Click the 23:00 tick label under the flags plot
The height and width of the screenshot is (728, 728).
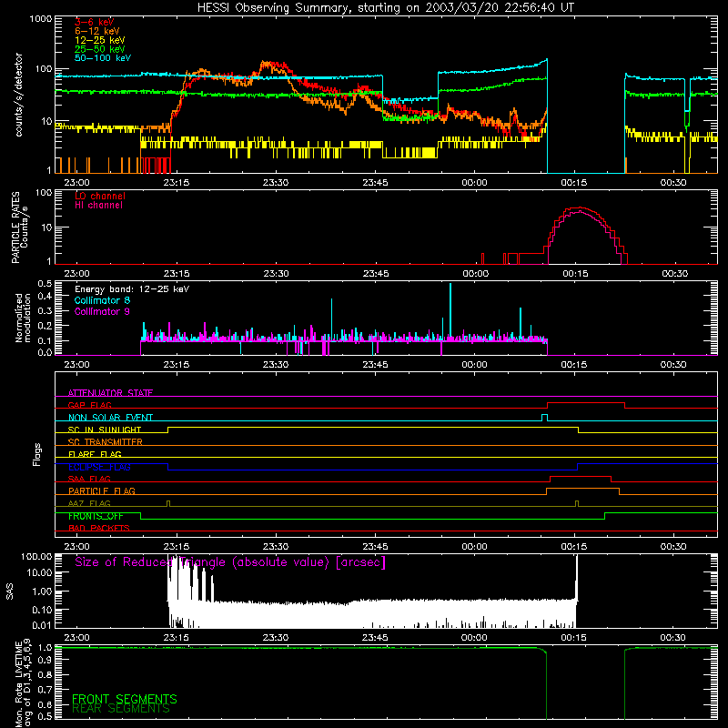click(77, 547)
